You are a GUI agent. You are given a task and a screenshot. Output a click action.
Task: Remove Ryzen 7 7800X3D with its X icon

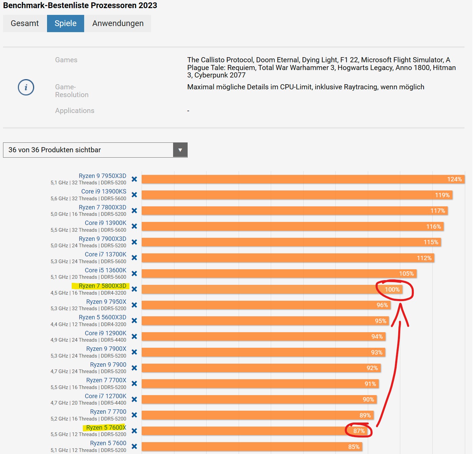coord(134,210)
